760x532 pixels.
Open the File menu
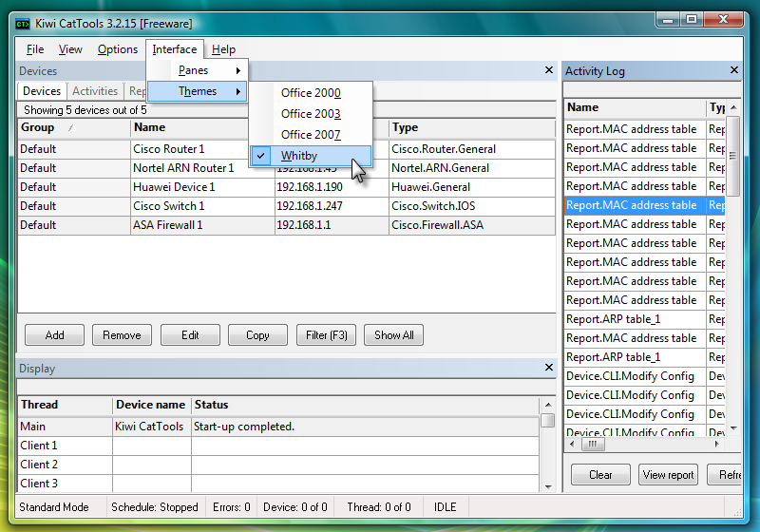[35, 49]
